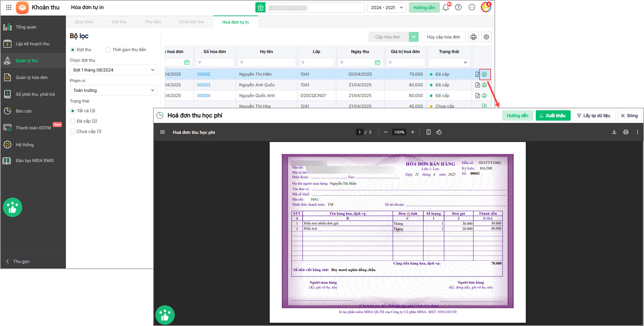Screen dimensions: 644x326
Task: Click the filter icon under Giá trị hoá đơn
Action: [x=390, y=62]
